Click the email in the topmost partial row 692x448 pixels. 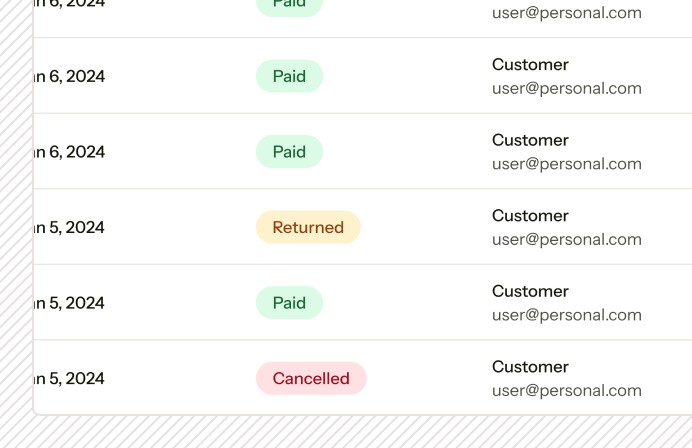click(x=567, y=13)
